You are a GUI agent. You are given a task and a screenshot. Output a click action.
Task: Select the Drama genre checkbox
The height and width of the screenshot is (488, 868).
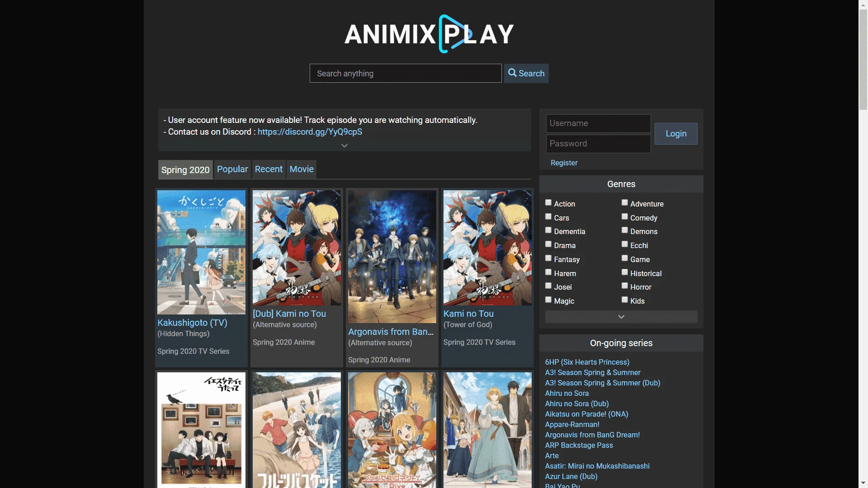[548, 244]
